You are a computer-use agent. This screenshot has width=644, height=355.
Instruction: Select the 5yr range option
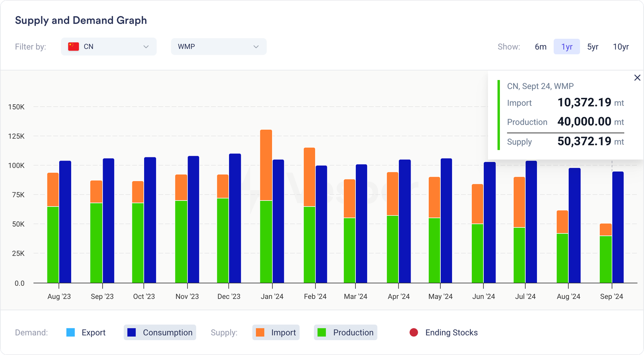click(x=592, y=47)
